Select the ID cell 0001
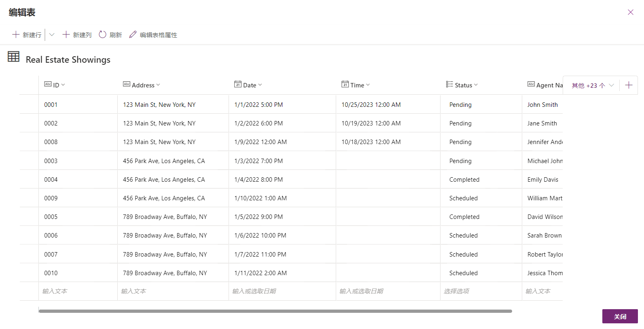 pyautogui.click(x=78, y=104)
